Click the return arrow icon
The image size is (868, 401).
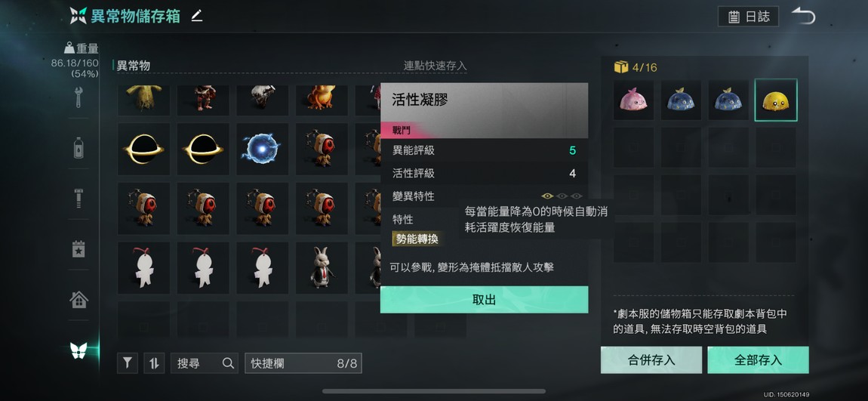pyautogui.click(x=803, y=16)
